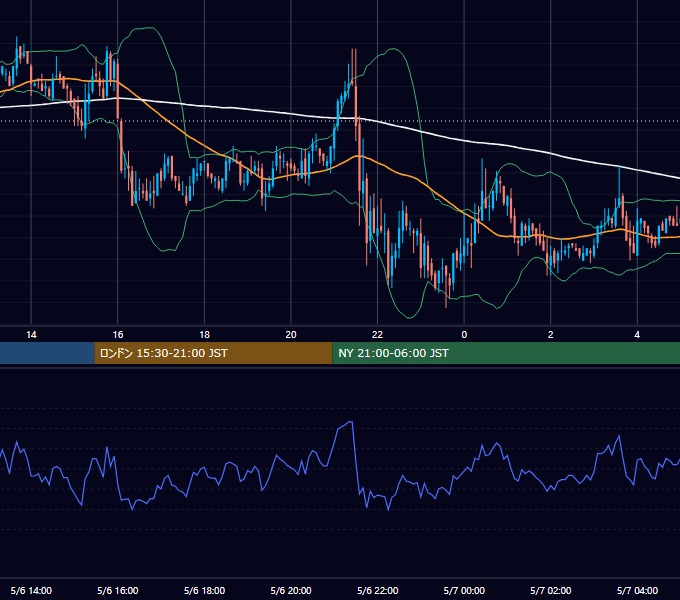Click hour label 2 on price chart axis
The width and height of the screenshot is (680, 600).
550,335
